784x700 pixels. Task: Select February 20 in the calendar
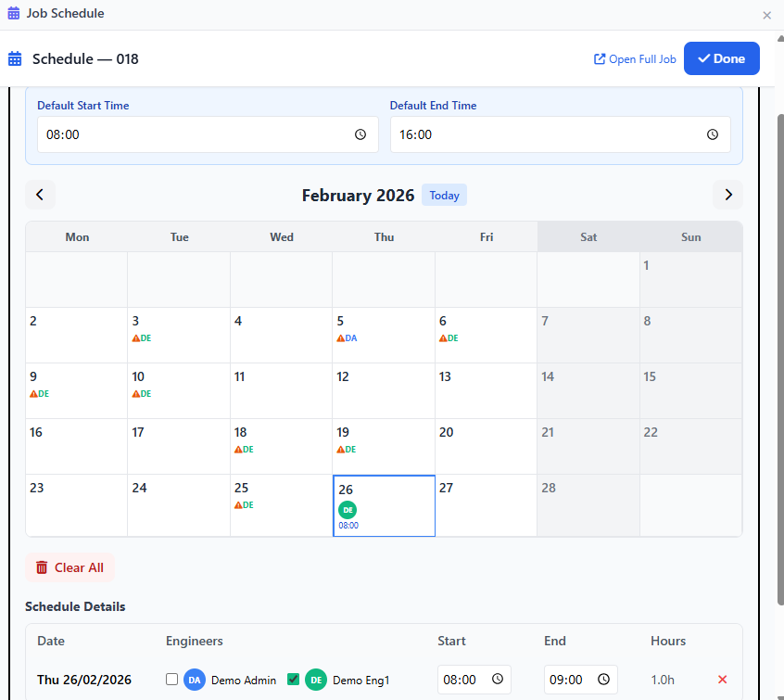tap(486, 446)
